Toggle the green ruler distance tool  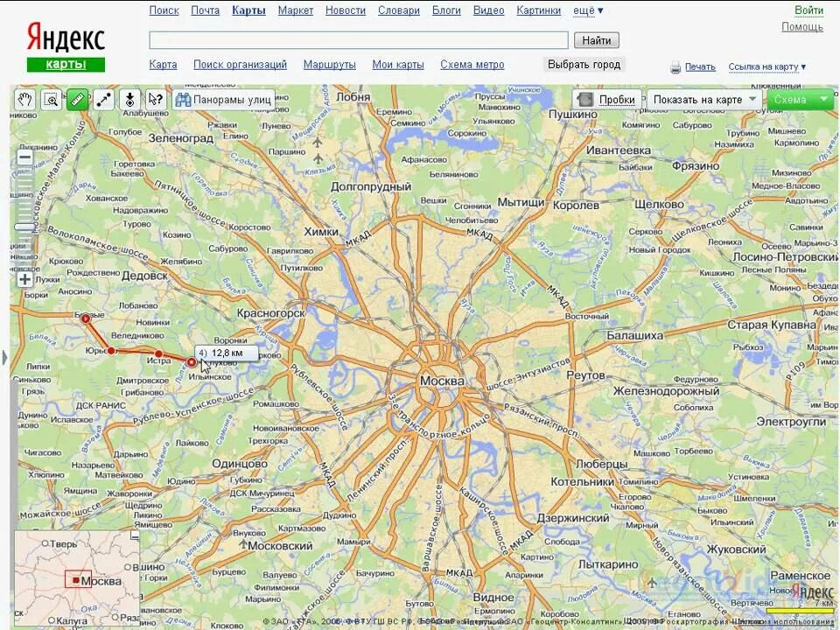pos(77,99)
